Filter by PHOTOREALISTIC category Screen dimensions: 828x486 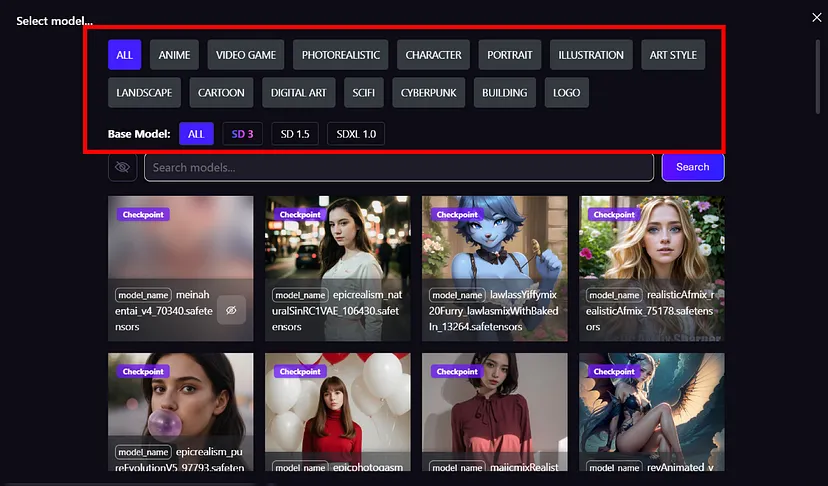click(341, 55)
